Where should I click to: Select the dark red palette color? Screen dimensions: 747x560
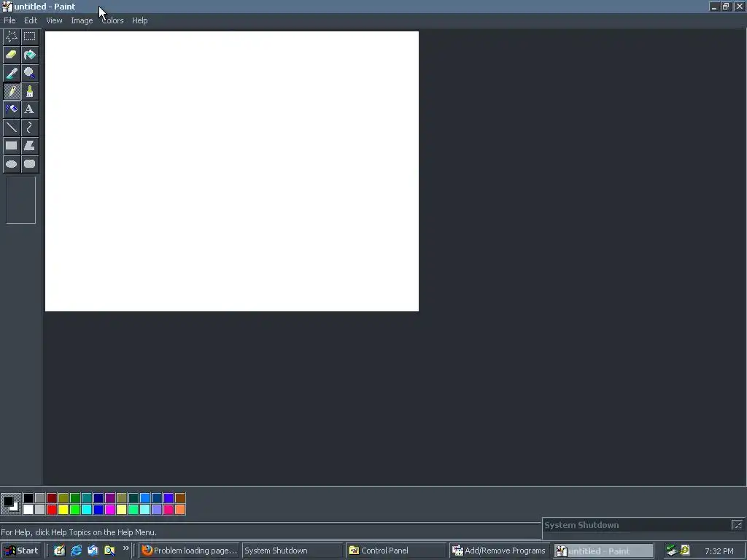pos(52,498)
